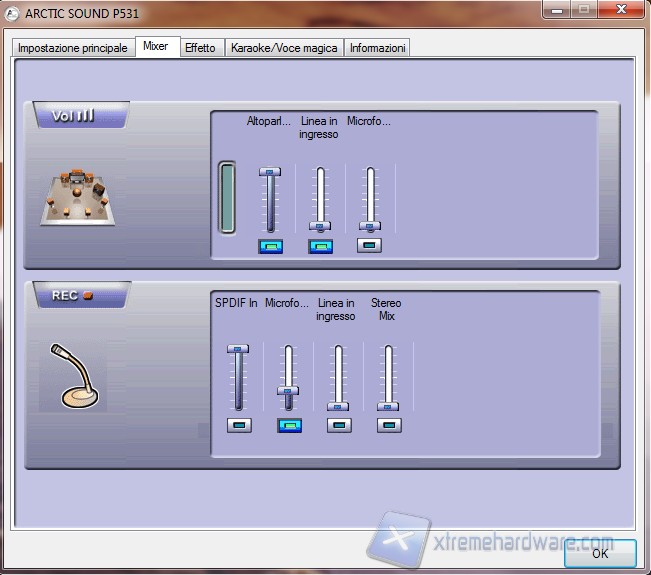Switch to the Effetto tab
This screenshot has height=575, width=651.
click(x=199, y=48)
